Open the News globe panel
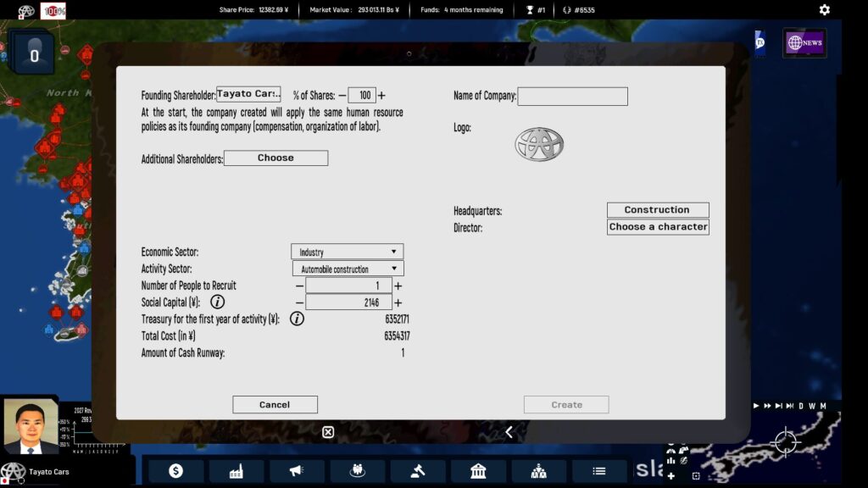This screenshot has height=488, width=868. (804, 42)
